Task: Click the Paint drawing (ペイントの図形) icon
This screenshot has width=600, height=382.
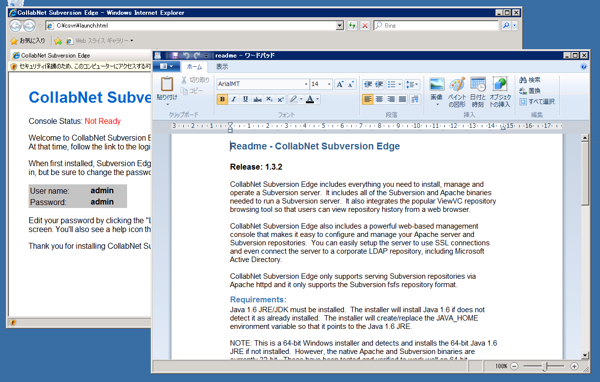Action: 457,84
